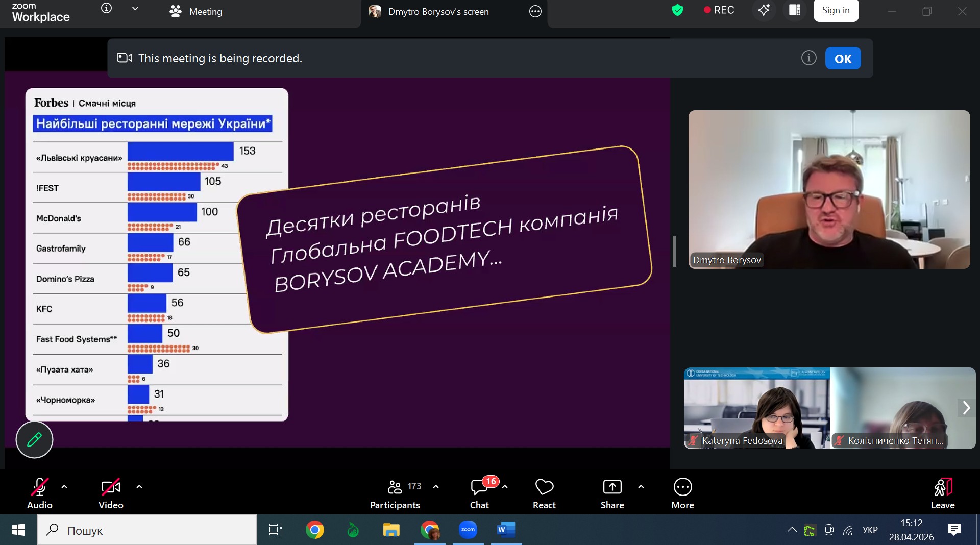Switch to the Meeting tab
Viewport: 980px width, 545px height.
coord(196,11)
